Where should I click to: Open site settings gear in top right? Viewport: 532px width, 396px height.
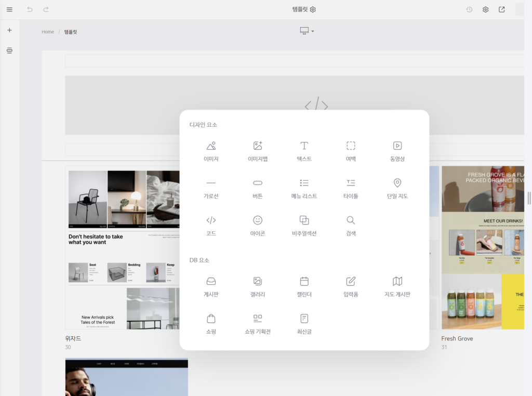[x=486, y=9]
